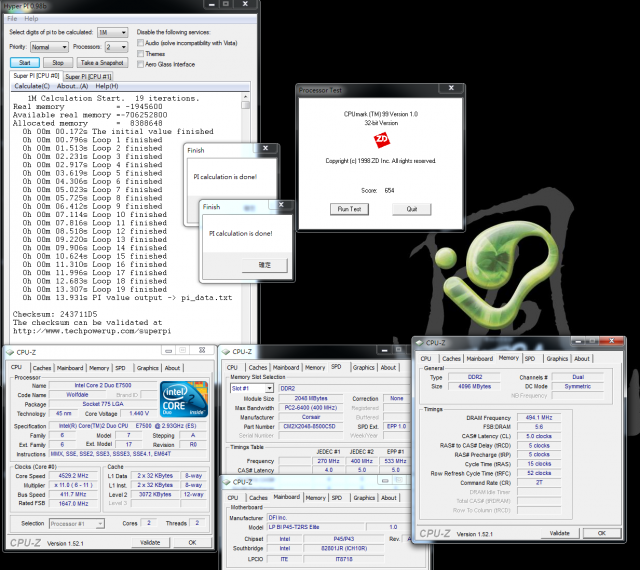Toggle Aero Glass Interface checkbox
This screenshot has width=640, height=570.
click(140, 64)
